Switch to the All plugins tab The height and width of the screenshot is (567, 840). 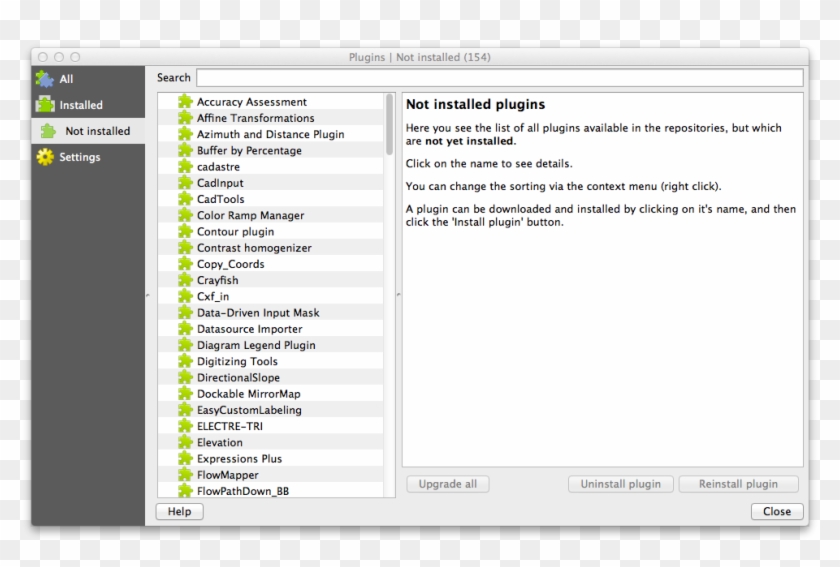pos(88,79)
